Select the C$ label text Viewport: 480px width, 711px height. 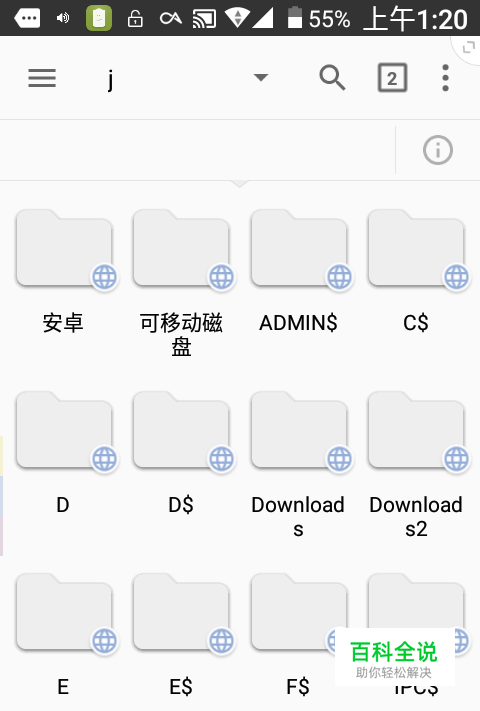coord(416,323)
